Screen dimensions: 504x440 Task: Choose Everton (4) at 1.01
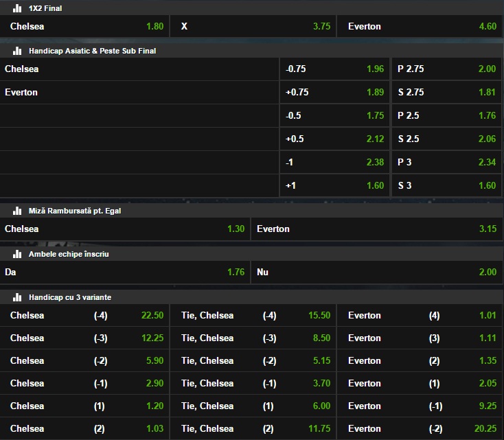click(420, 315)
